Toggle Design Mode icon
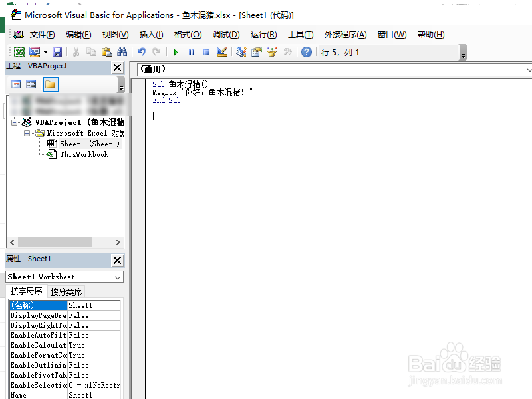The image size is (532, 399). click(222, 52)
